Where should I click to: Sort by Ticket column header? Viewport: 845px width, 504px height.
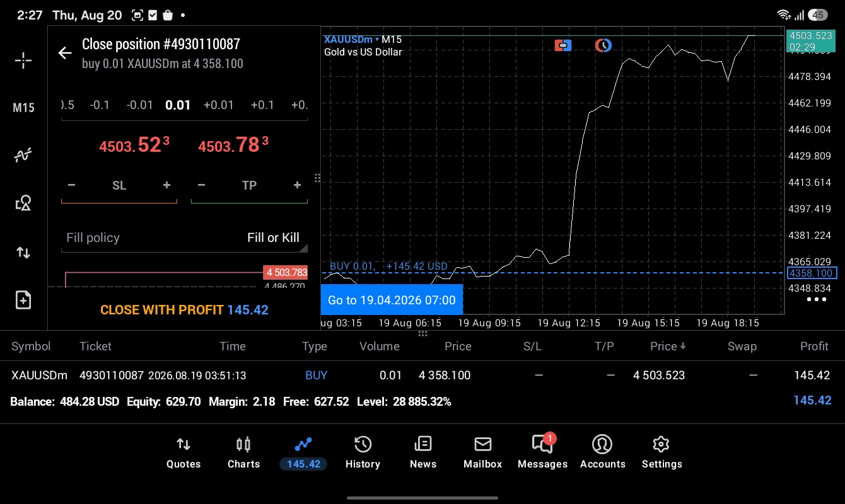tap(95, 346)
